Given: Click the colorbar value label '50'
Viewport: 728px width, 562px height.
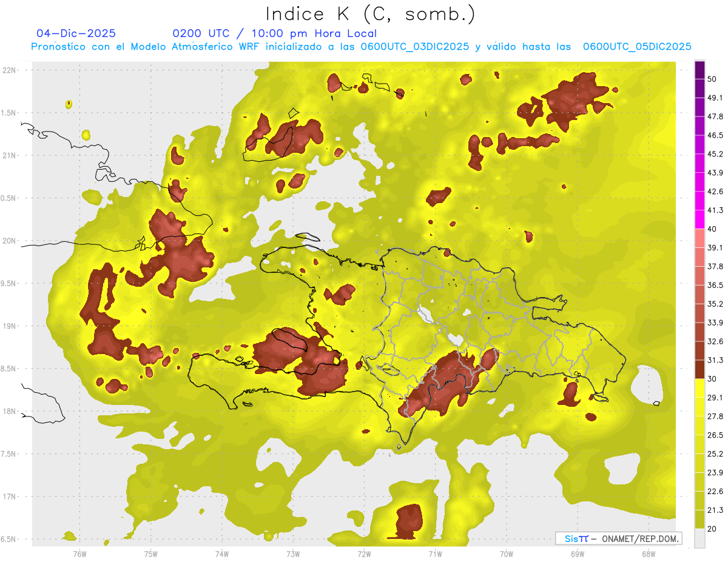Looking at the screenshot, I should click(712, 79).
